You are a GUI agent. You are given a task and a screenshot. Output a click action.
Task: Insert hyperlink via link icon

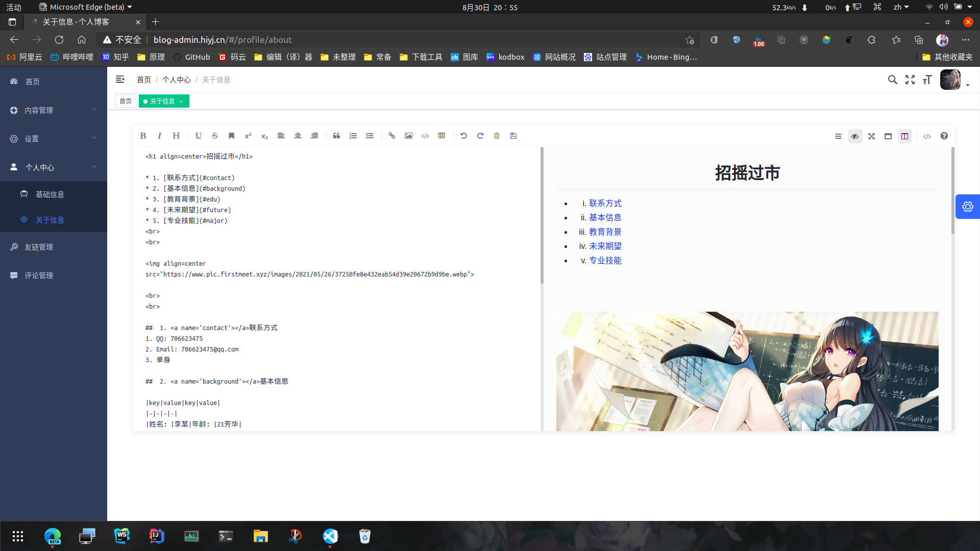pyautogui.click(x=391, y=136)
